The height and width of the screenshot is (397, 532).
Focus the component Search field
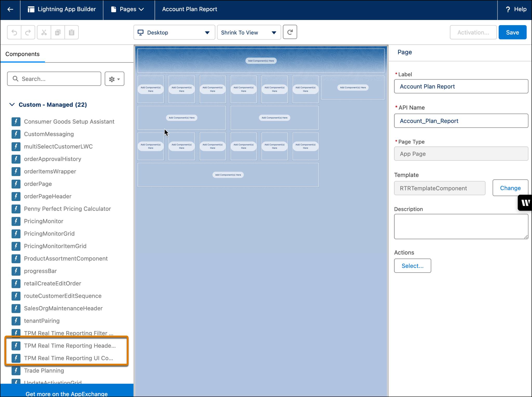click(x=54, y=79)
